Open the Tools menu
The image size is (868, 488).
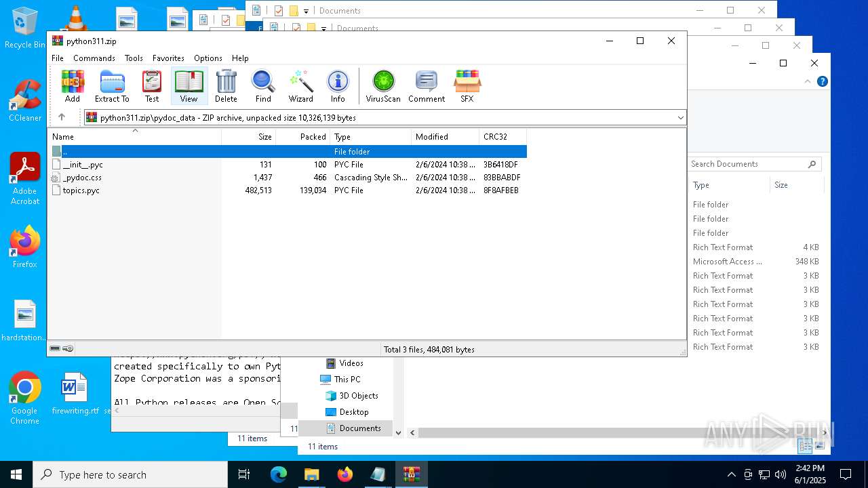coord(134,58)
